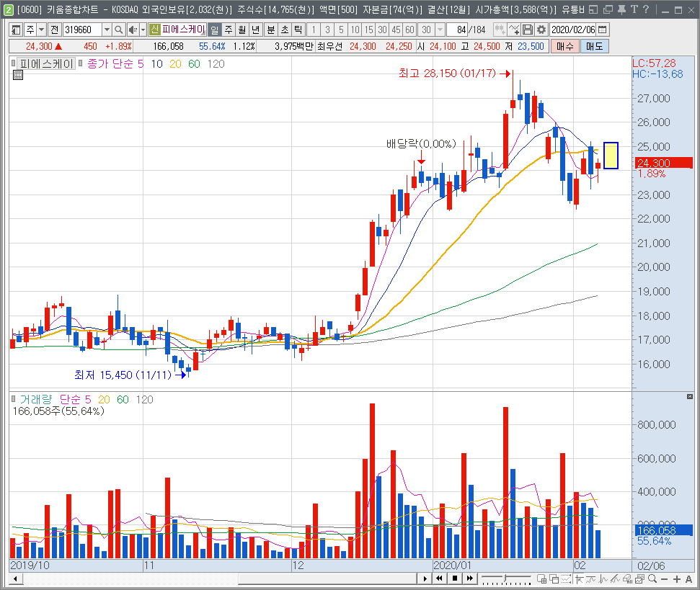
Task: Select the 년 yearly period toggle
Action: pos(256,30)
